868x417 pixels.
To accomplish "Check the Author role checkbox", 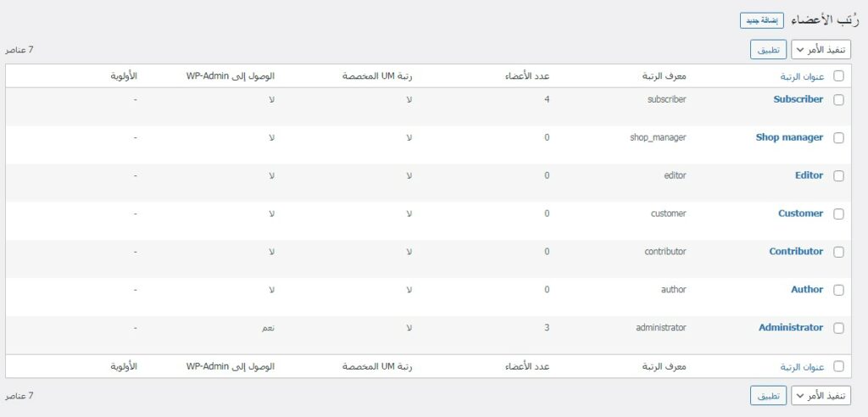I will pos(839,291).
